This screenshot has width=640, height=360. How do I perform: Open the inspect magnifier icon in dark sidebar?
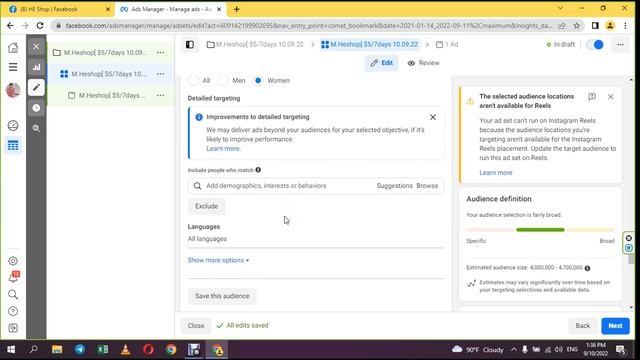coord(36,128)
